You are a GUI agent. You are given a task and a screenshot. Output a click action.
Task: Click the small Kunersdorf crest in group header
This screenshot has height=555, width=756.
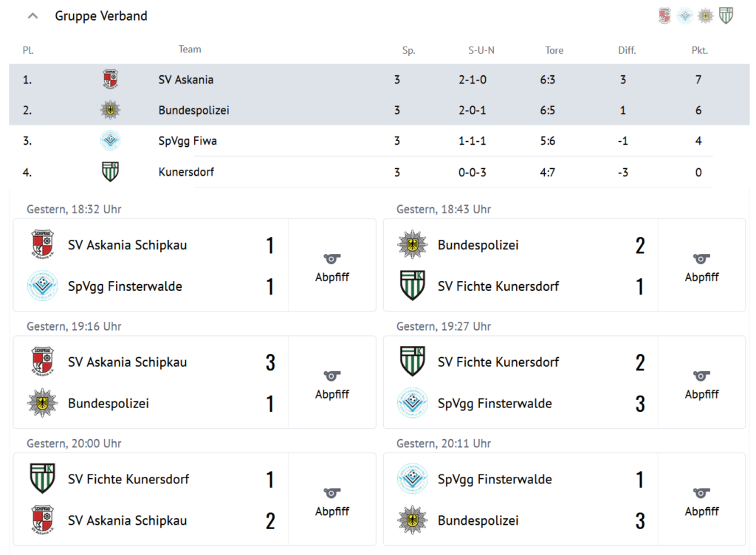click(x=726, y=15)
